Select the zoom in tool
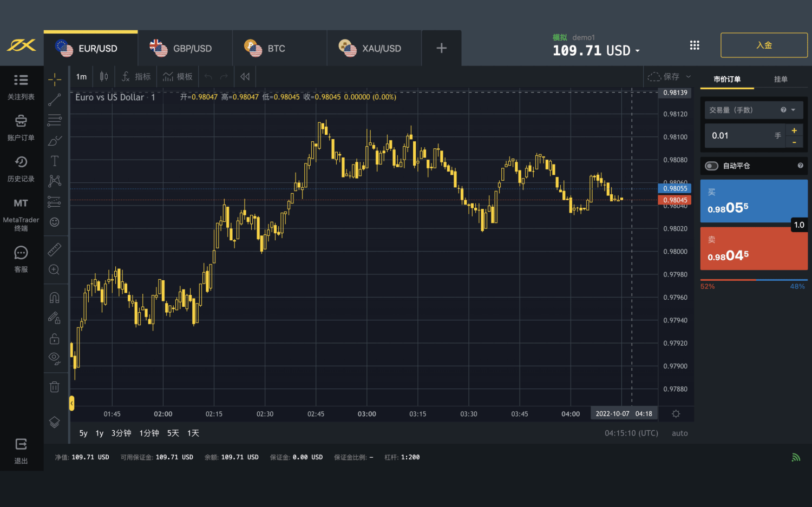This screenshot has width=812, height=507. [x=55, y=269]
